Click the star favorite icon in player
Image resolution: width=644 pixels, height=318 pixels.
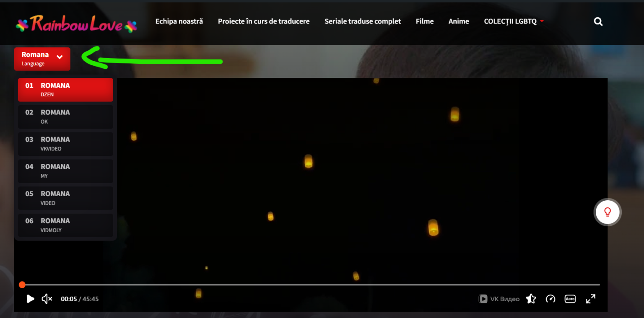point(531,299)
